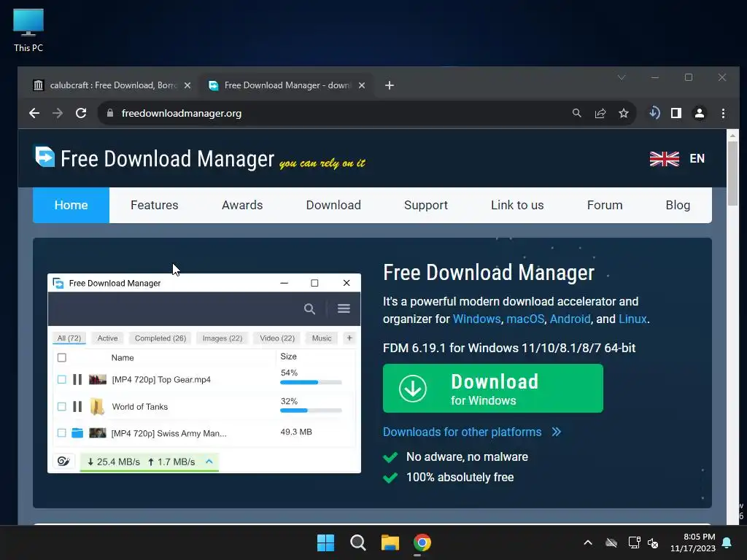Expand the speed panel chevron in FDM preview
The width and height of the screenshot is (747, 560).
tap(209, 461)
